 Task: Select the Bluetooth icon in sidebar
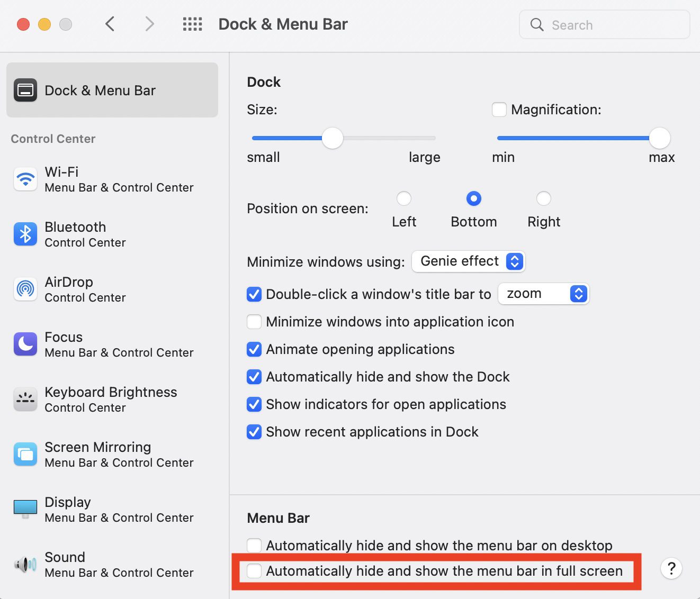click(25, 234)
